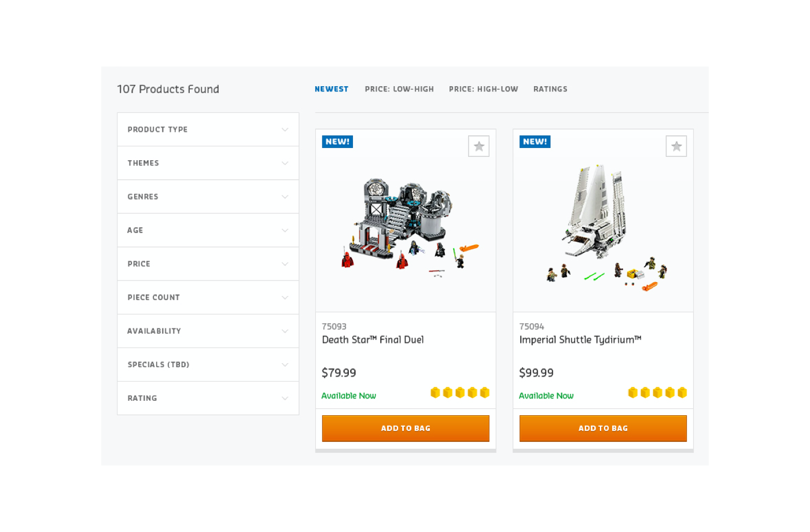Toggle wishlist star on Imperial Shuttle Tydirium
This screenshot has width=810, height=532.
point(676,146)
